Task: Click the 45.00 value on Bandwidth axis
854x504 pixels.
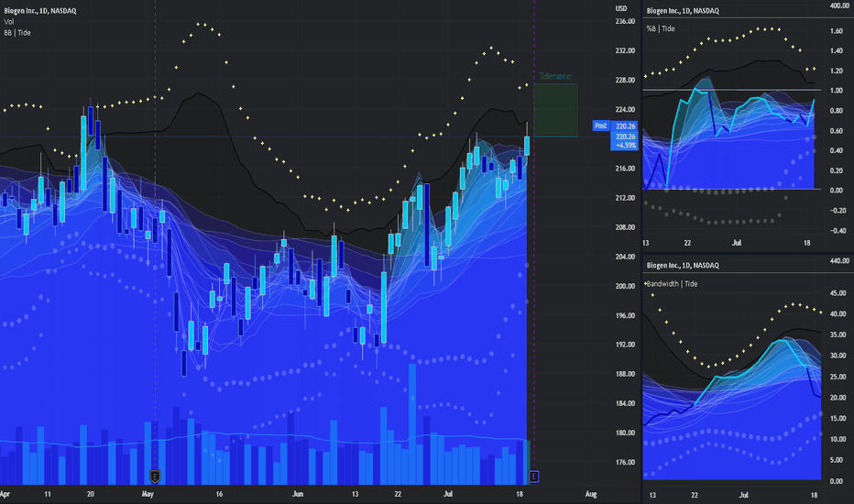Action: pos(838,293)
